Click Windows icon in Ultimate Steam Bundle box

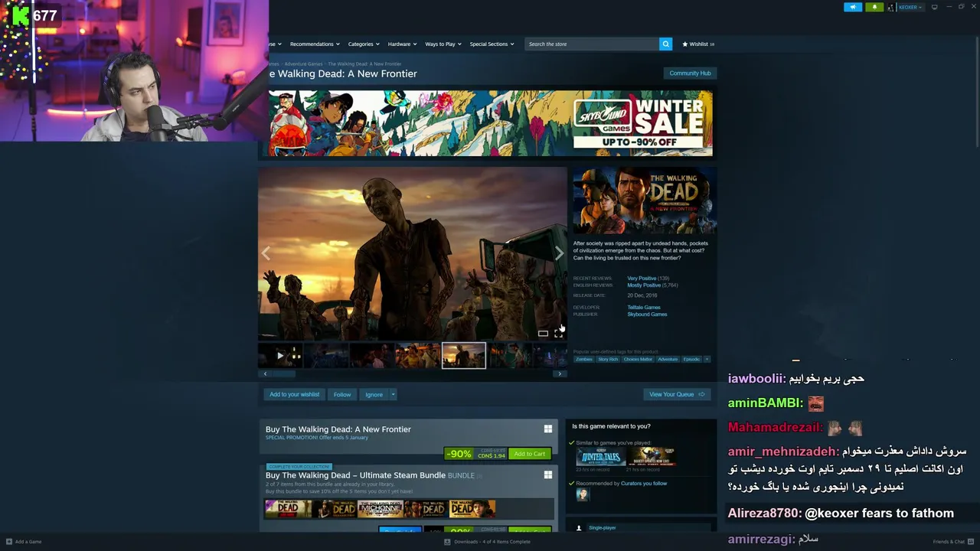[x=547, y=475]
